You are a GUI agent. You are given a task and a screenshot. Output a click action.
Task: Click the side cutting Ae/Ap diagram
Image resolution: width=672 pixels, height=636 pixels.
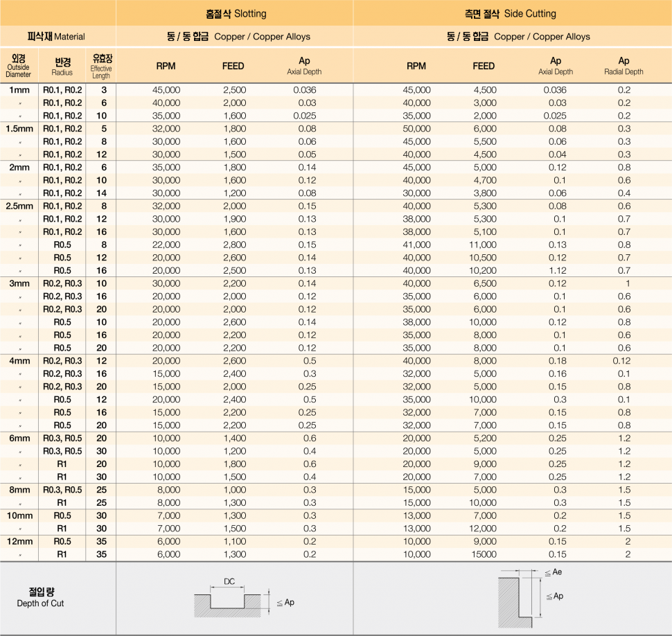[518, 599]
